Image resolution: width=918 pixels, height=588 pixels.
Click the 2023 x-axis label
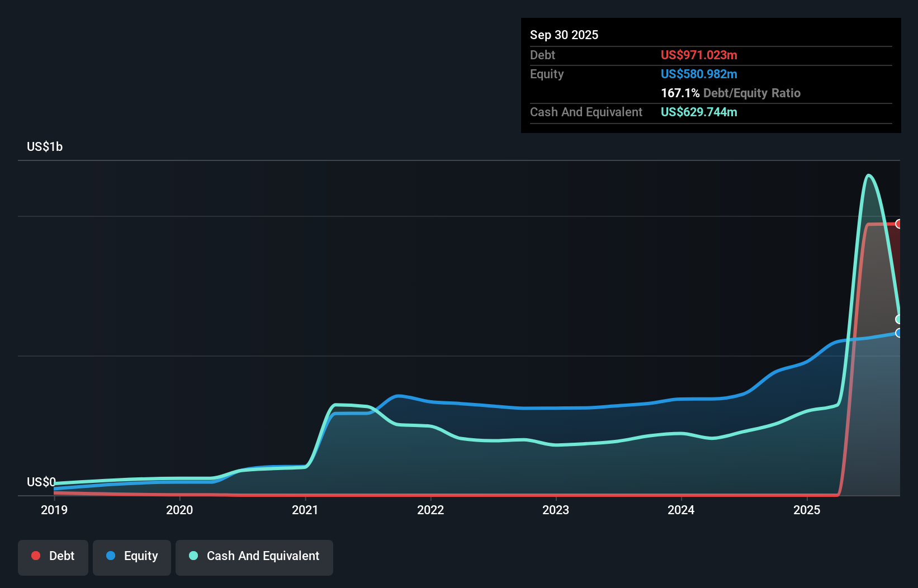point(556,510)
